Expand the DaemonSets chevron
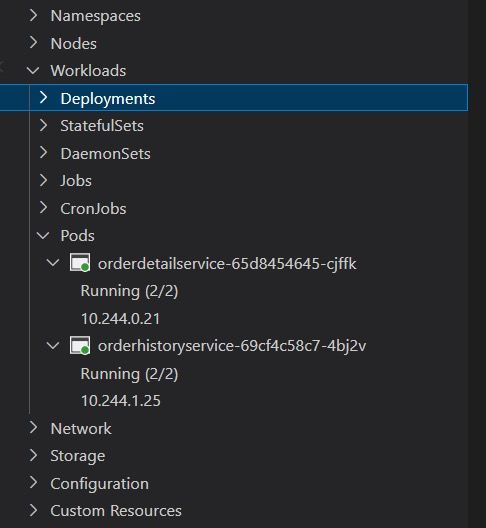The width and height of the screenshot is (486, 528). pyautogui.click(x=43, y=153)
